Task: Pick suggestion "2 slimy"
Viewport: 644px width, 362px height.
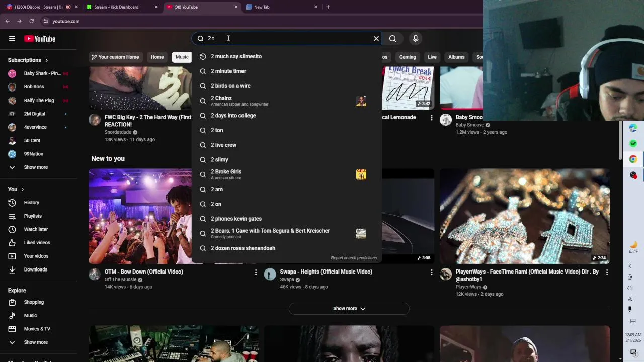Action: 286,160
